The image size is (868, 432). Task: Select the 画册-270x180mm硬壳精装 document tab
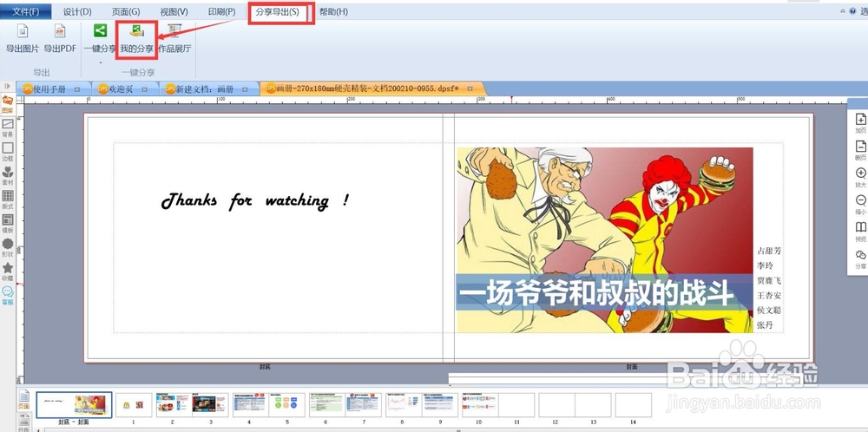[367, 88]
